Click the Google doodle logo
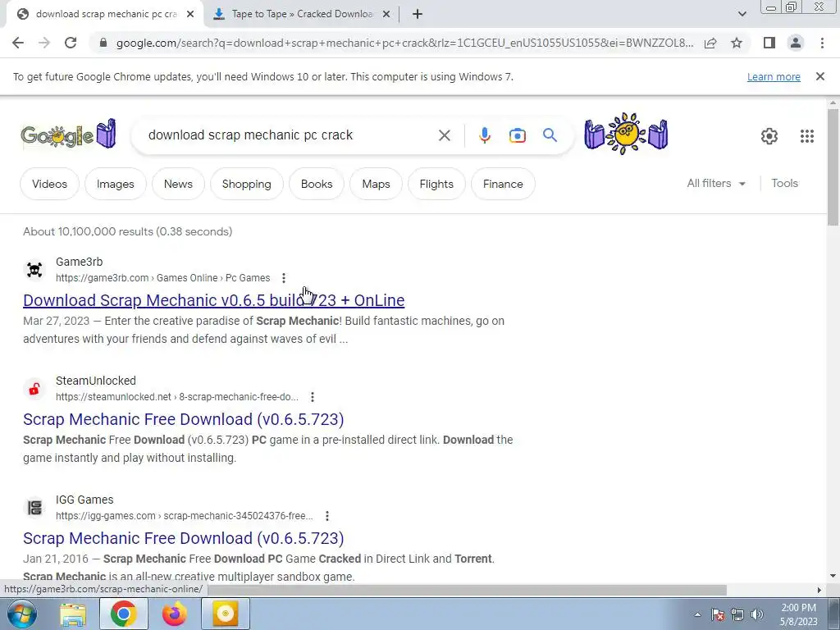840x630 pixels. coord(68,134)
